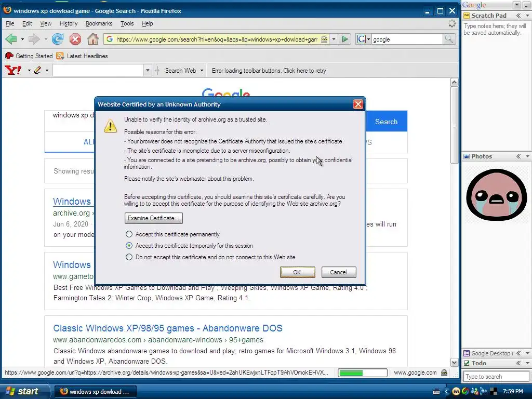The image size is (532, 399).
Task: Click 'Error loading toolbar buttons' retry text
Action: click(x=269, y=71)
